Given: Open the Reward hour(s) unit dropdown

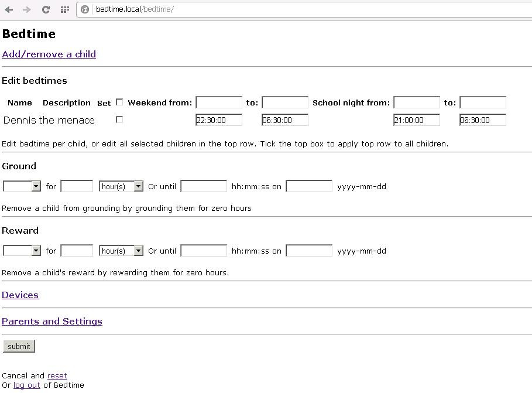Looking at the screenshot, I should click(121, 251).
